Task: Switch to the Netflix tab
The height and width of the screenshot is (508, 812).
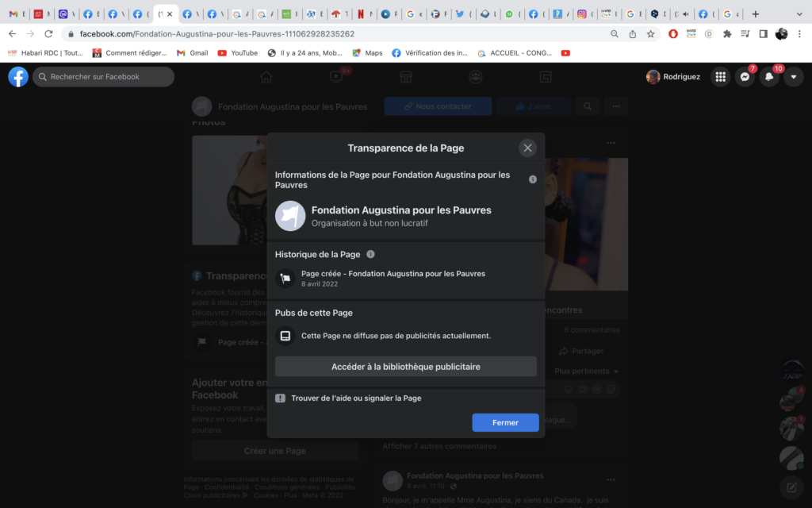Action: [x=365, y=14]
